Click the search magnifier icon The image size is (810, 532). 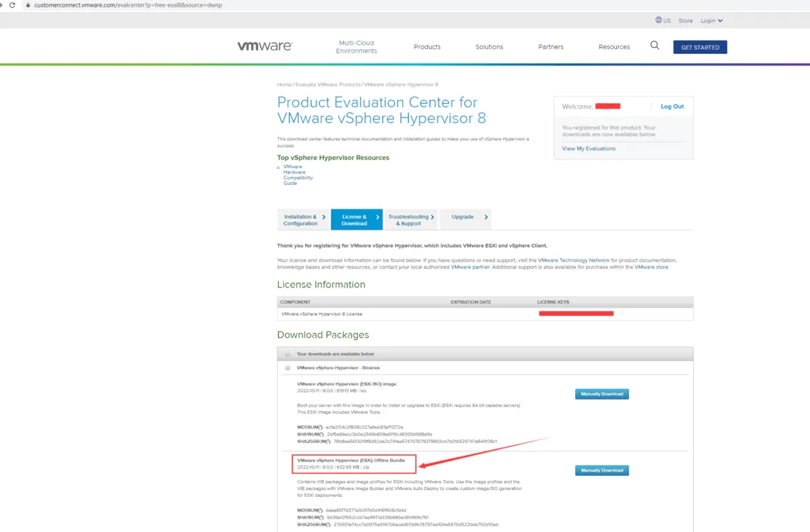(655, 45)
